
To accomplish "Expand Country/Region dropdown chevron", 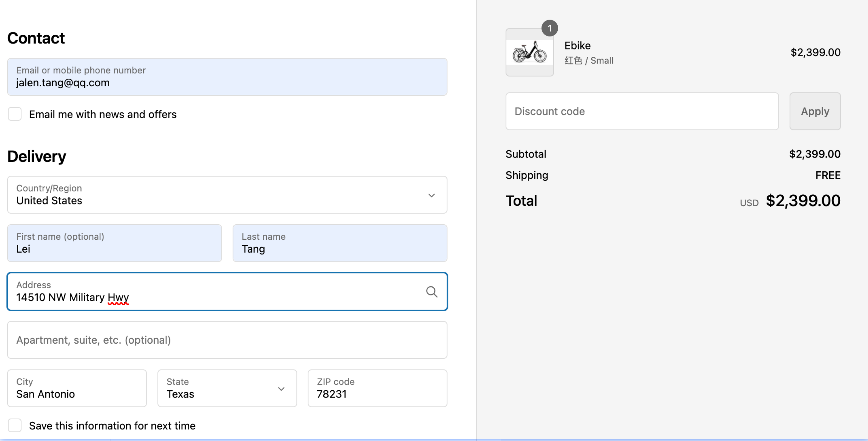I will pyautogui.click(x=431, y=195).
